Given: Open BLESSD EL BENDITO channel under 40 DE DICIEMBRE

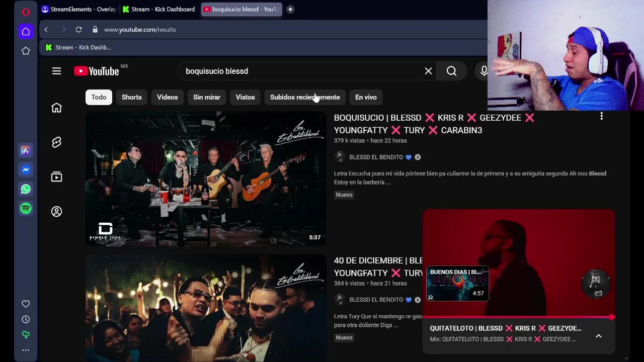Looking at the screenshot, I should coord(376,300).
